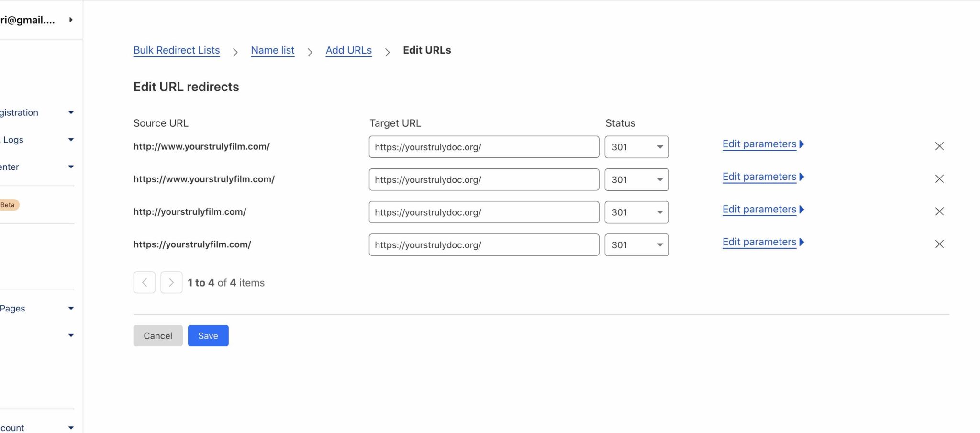The image size is (980, 433).
Task: Navigate to Bulk Redirect Lists breadcrumb
Action: click(176, 50)
